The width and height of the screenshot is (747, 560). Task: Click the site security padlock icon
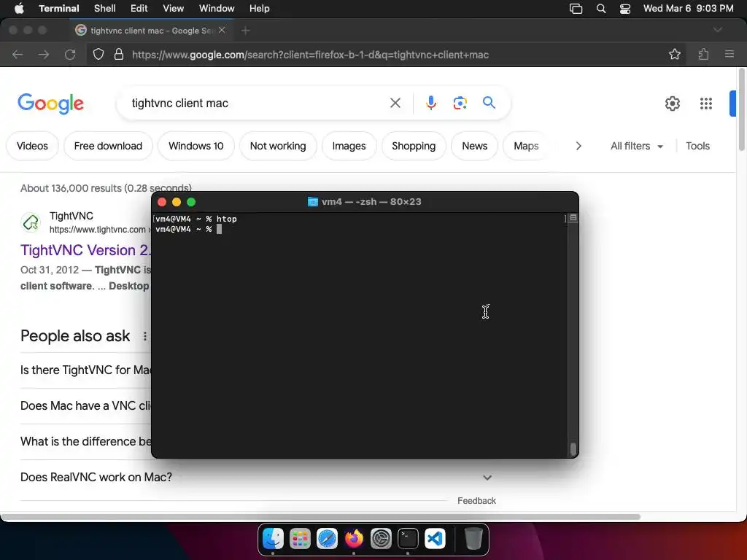(119, 54)
